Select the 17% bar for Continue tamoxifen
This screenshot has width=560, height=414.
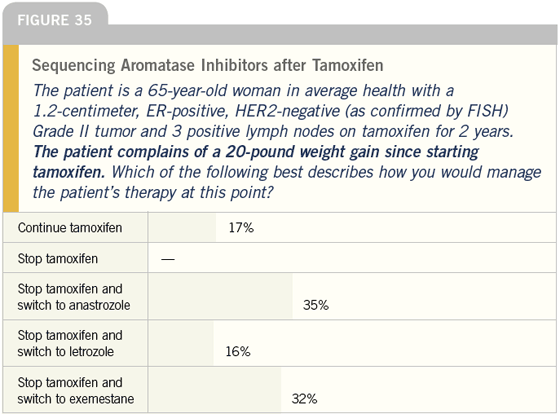[x=182, y=228]
